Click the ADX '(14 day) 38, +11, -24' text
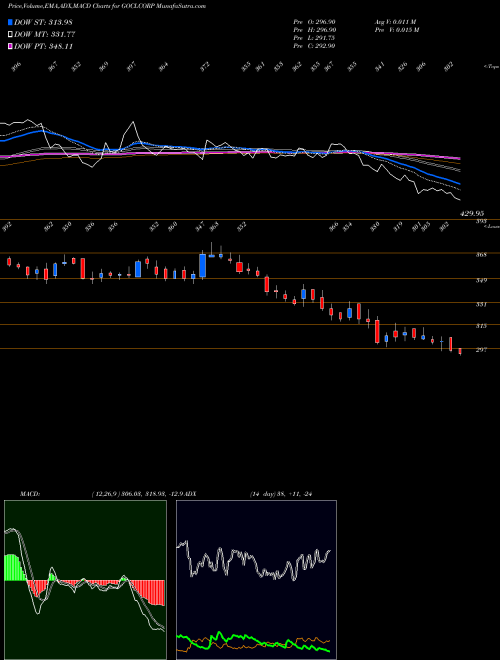Screen dimensions: 500x660 point(280,494)
